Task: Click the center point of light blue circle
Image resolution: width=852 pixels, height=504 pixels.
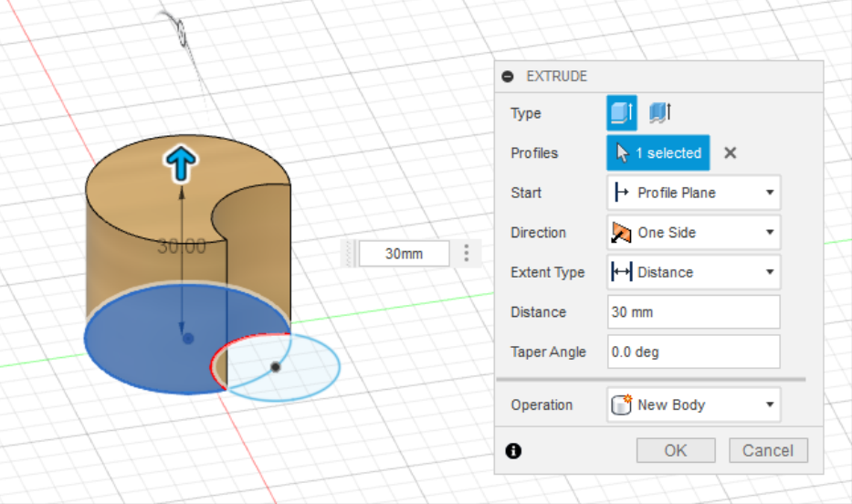Action: point(275,367)
